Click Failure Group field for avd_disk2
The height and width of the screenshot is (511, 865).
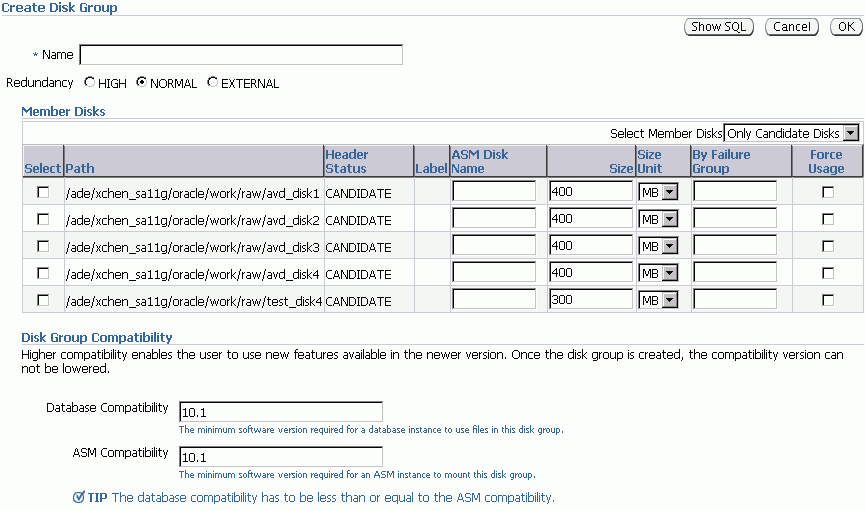[x=735, y=218]
